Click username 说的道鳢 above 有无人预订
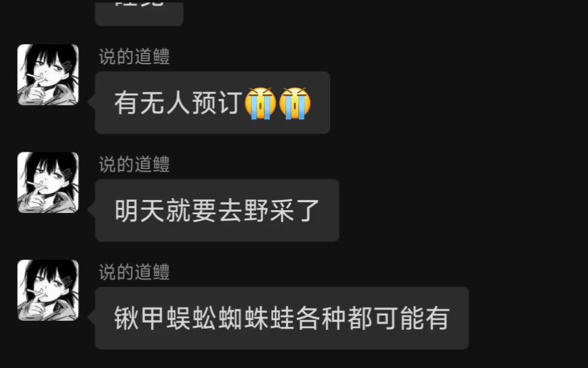The image size is (588, 368). (x=134, y=57)
